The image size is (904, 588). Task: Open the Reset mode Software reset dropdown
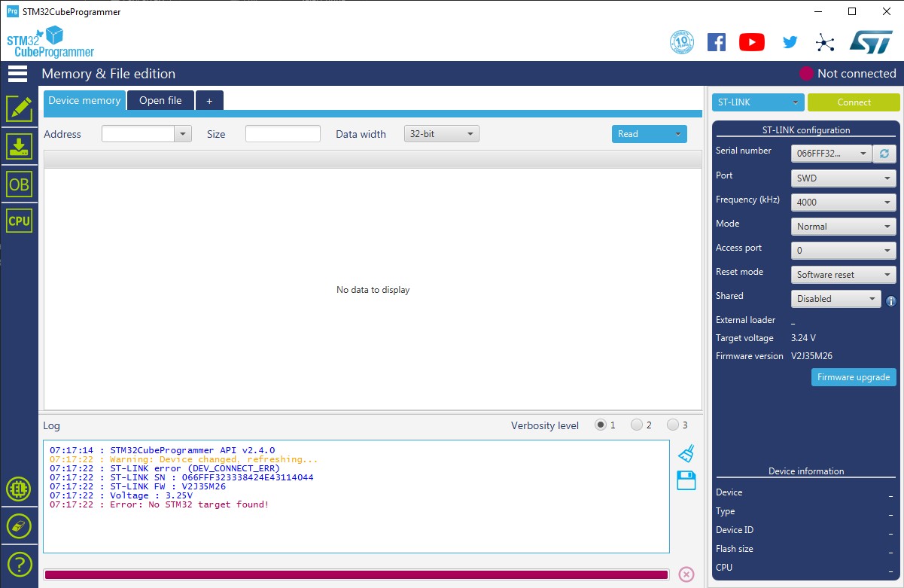tap(844, 275)
